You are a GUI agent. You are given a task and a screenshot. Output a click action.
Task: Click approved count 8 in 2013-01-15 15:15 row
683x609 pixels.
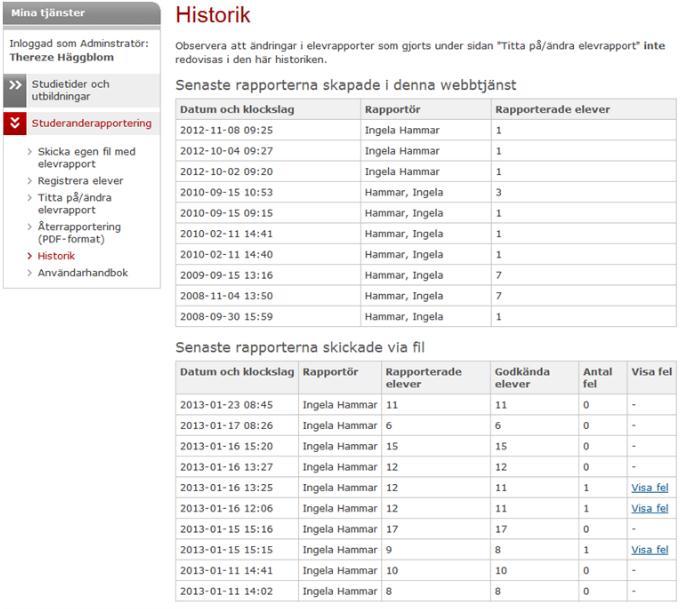(498, 550)
